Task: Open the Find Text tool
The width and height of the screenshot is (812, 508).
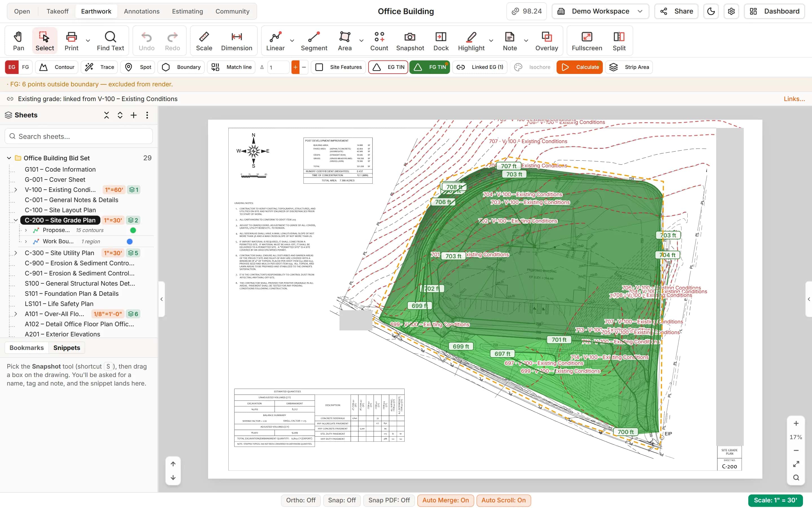Action: click(x=111, y=41)
